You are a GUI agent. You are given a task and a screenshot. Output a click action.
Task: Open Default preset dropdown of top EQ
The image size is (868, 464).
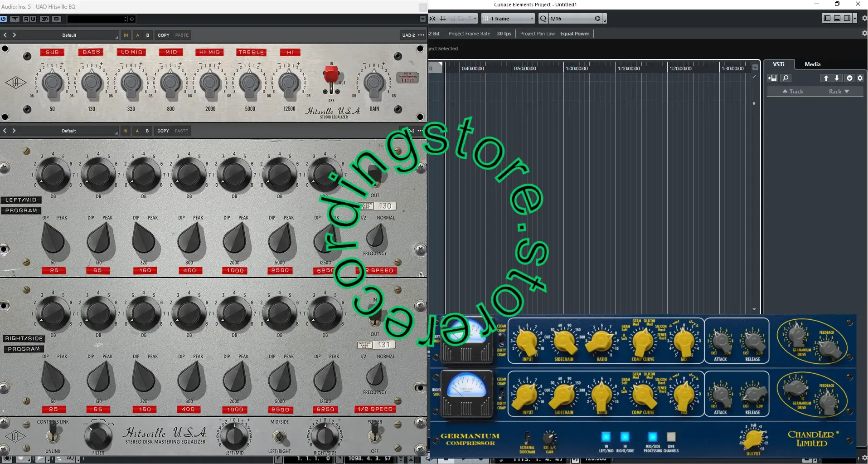coord(69,35)
